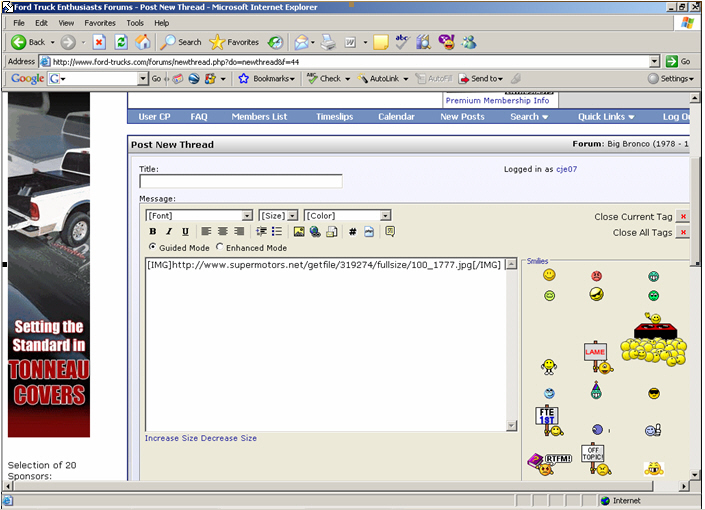
Task: Click the yellow Notes icon in IE toolbar
Action: pos(380,42)
